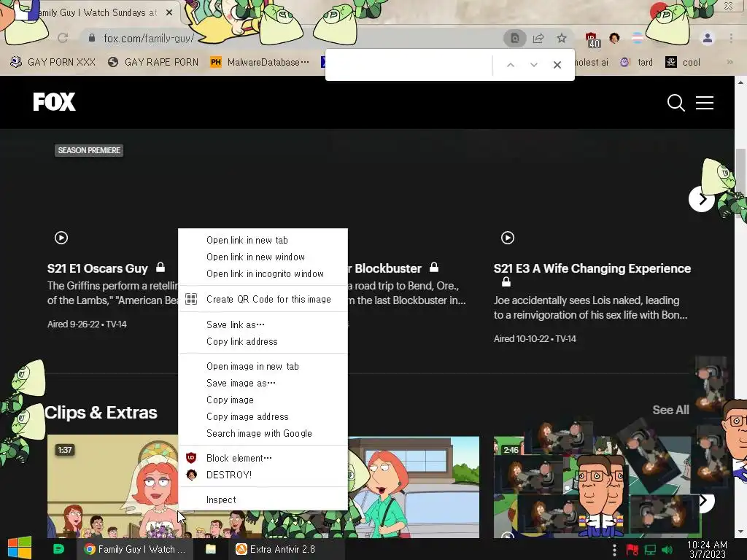Screen dimensions: 747x560
Task: Advance the Clips & Extras carousel arrow
Action: click(703, 500)
